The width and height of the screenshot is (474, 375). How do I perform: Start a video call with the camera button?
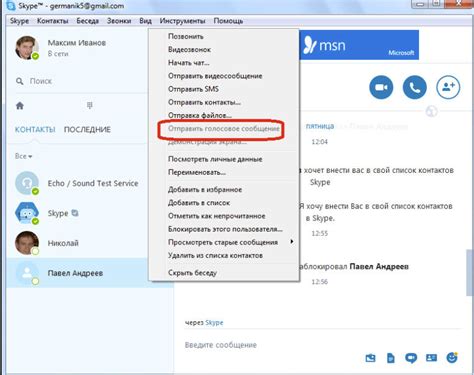tap(381, 87)
